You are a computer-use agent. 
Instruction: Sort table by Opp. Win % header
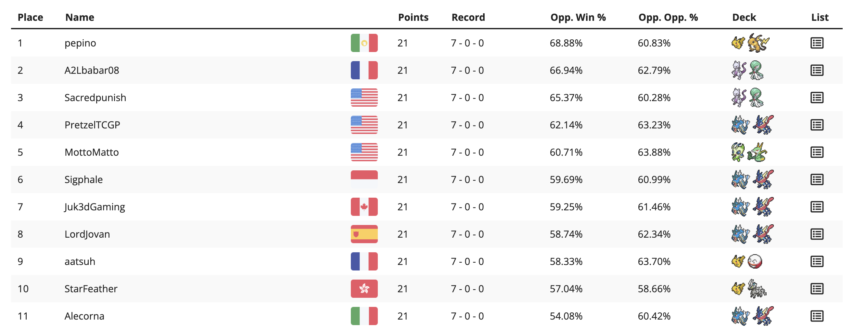click(578, 17)
